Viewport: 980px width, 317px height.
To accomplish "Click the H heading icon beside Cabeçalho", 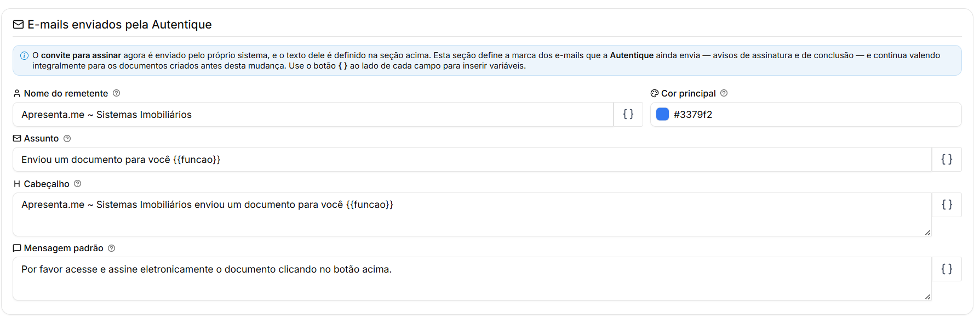I will (17, 184).
